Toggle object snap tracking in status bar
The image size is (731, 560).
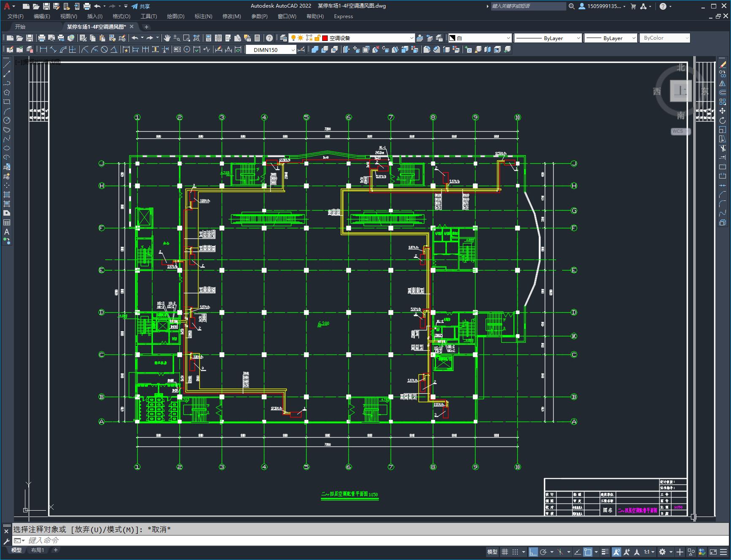tap(577, 552)
